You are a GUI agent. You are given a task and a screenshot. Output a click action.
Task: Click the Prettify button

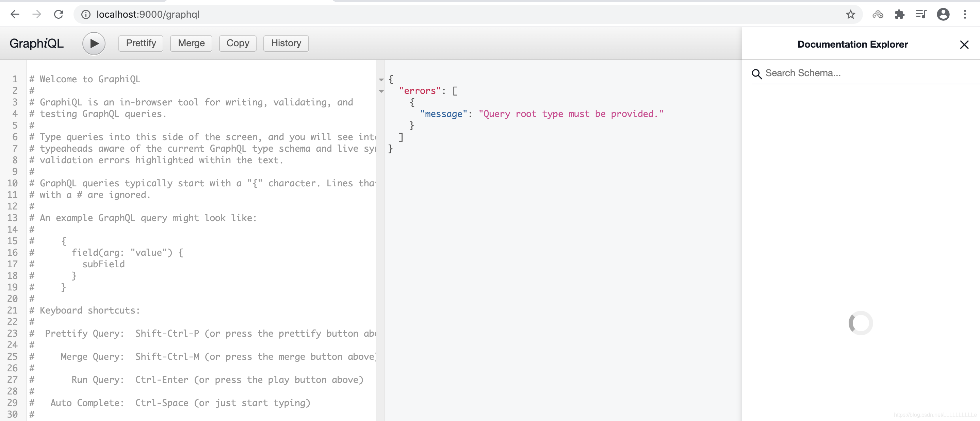pos(141,43)
